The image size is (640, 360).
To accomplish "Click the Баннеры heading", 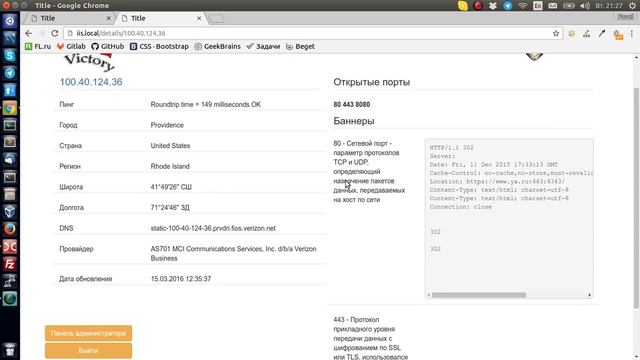I will 354,121.
